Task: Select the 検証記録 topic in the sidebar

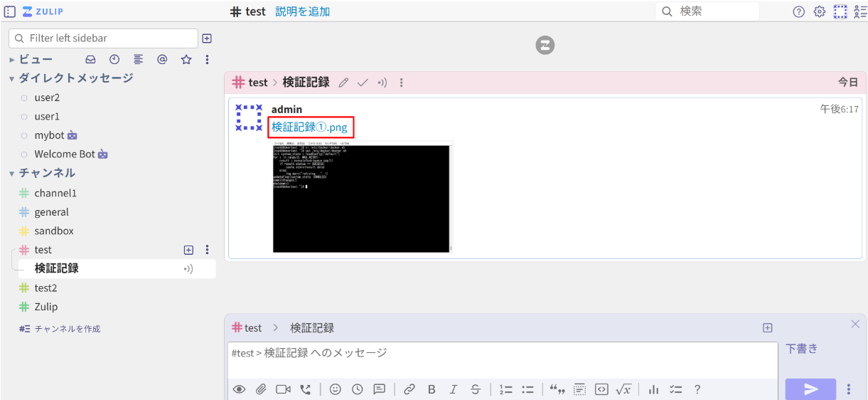Action: [57, 268]
